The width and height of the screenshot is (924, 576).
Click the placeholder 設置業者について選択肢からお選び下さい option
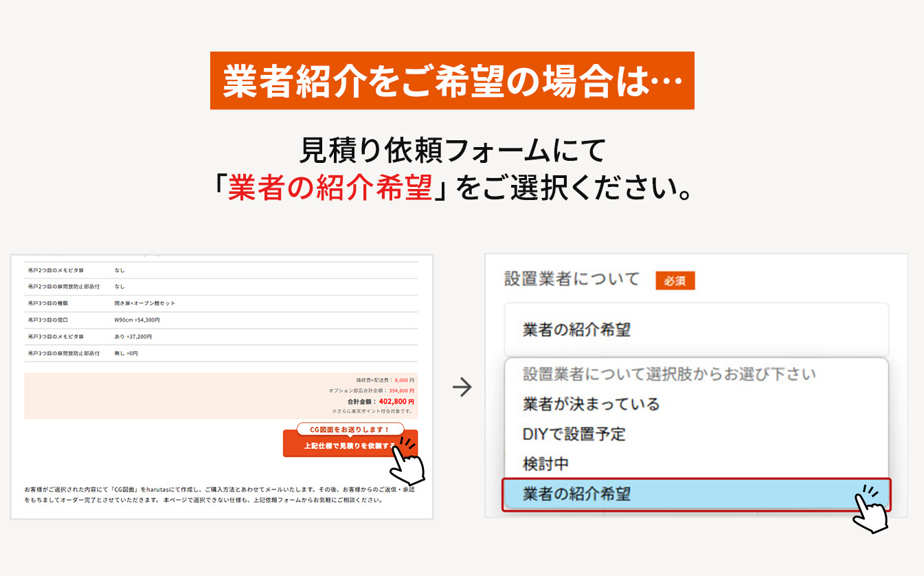(669, 375)
